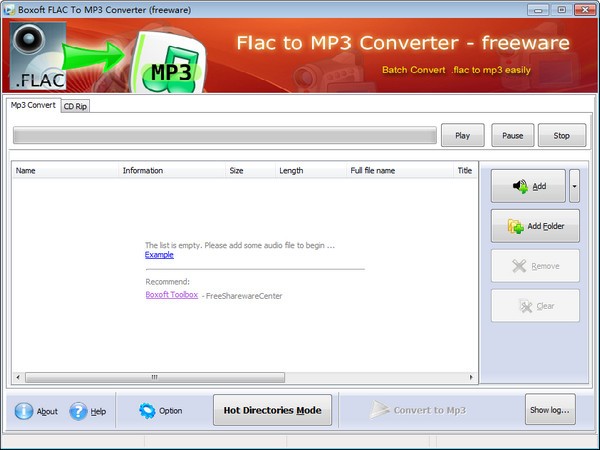Click the Add Folder icon

(515, 226)
